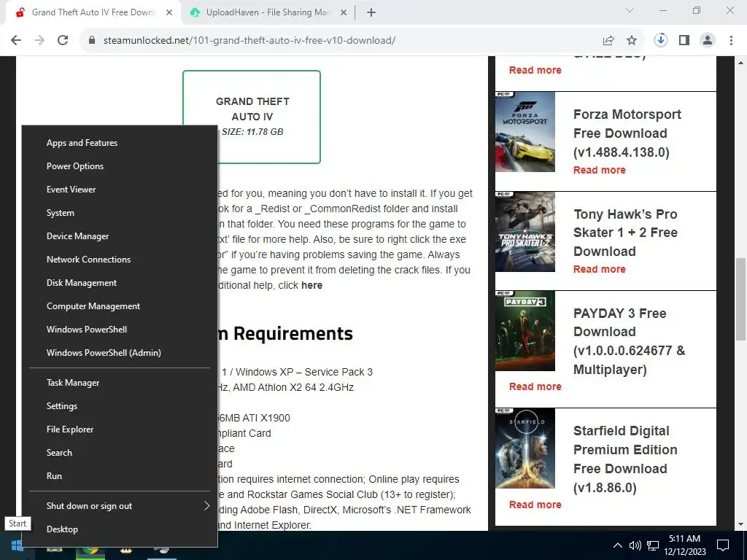Viewport: 747px width, 560px height.
Task: Click the Grand Theft Auto IV download box
Action: click(252, 117)
